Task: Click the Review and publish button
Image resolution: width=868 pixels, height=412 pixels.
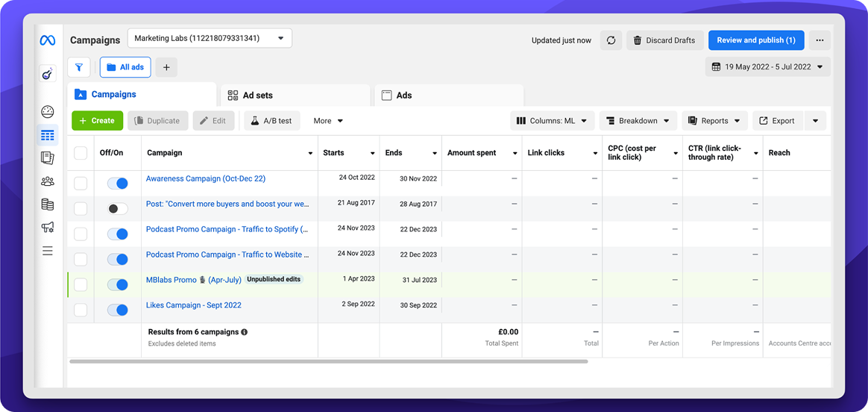Action: click(x=755, y=40)
